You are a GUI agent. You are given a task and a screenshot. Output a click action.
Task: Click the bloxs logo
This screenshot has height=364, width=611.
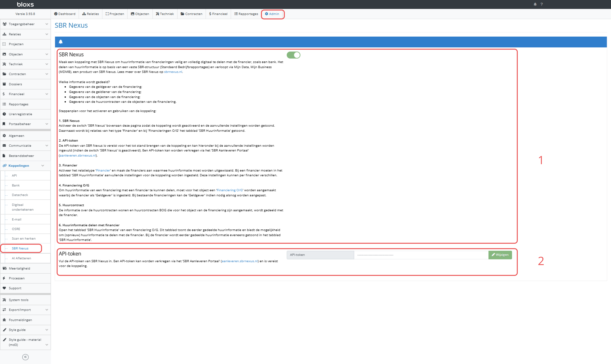pos(25,4)
